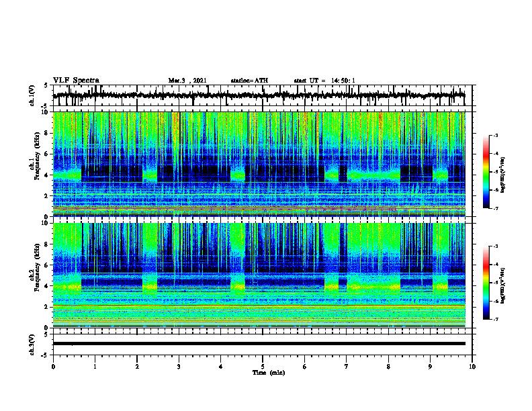Click the "start UT = 14:50: 1" text
The height and width of the screenshot is (411, 532).
[x=324, y=81]
